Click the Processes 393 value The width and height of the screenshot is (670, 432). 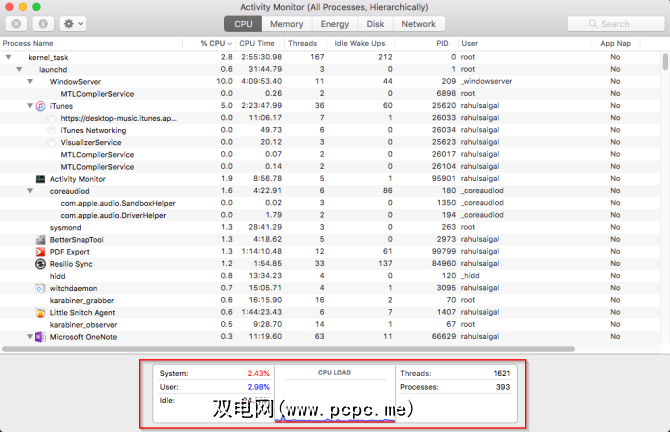[502, 387]
